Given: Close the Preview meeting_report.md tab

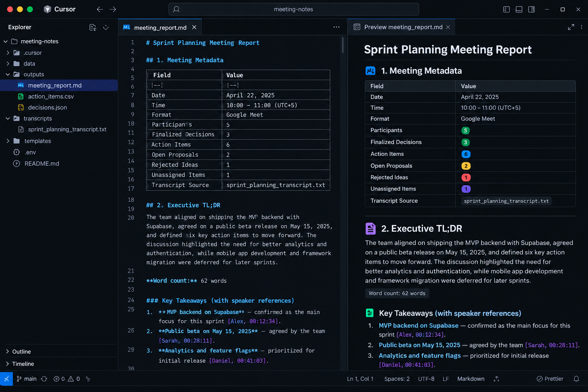Looking at the screenshot, I should pyautogui.click(x=448, y=27).
